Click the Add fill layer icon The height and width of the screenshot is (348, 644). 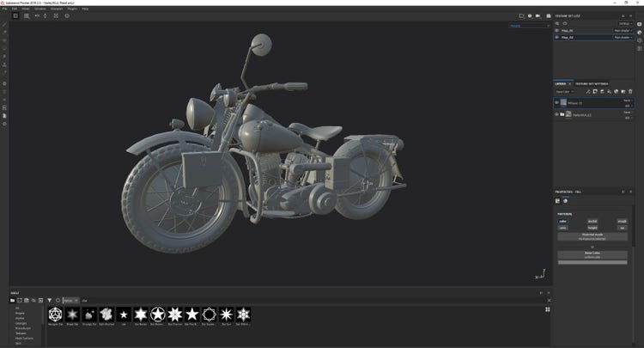[609, 92]
